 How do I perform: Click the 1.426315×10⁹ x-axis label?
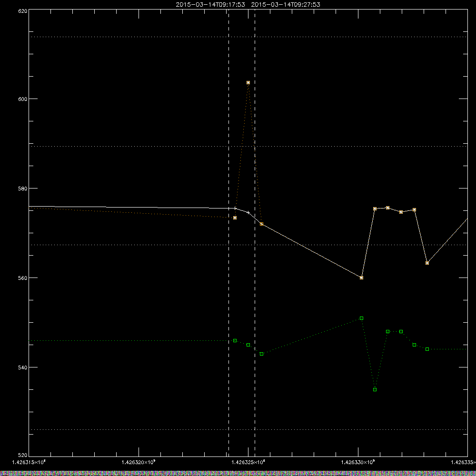click(x=29, y=462)
